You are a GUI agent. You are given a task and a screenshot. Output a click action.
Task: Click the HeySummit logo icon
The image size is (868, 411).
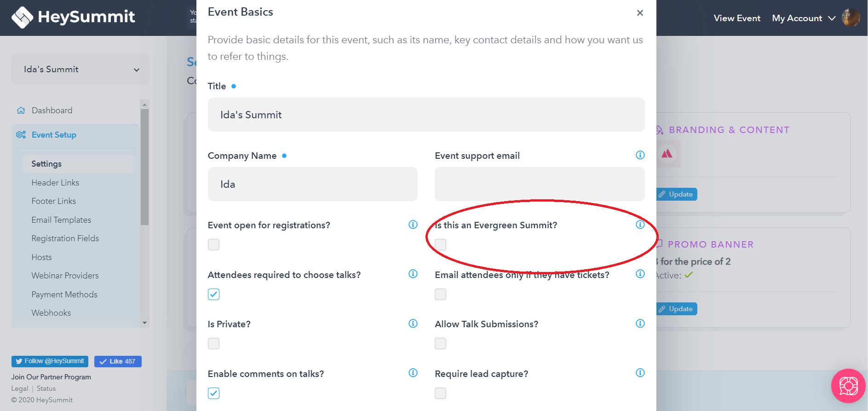pos(22,17)
